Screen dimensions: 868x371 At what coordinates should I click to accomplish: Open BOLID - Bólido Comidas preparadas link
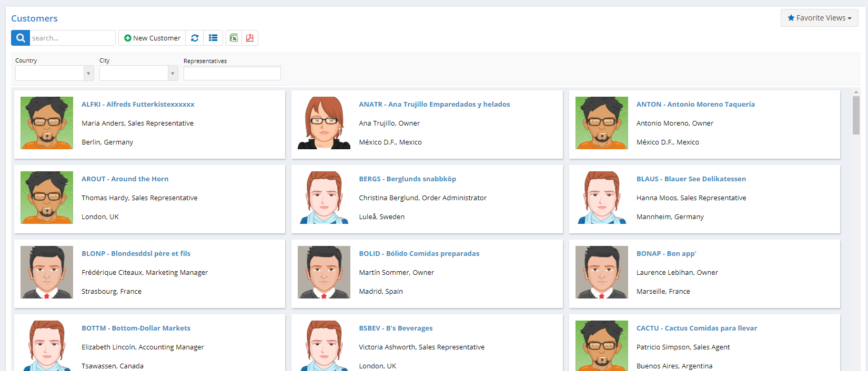pos(419,253)
